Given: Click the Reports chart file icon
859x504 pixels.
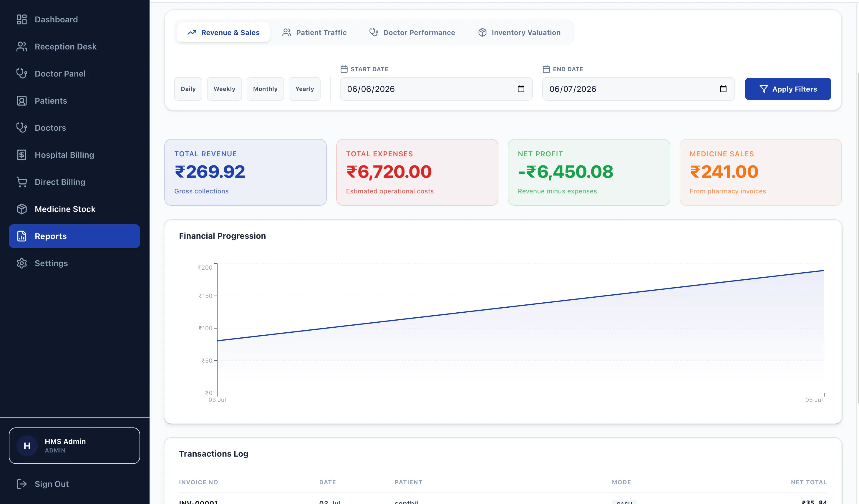Looking at the screenshot, I should (x=21, y=236).
